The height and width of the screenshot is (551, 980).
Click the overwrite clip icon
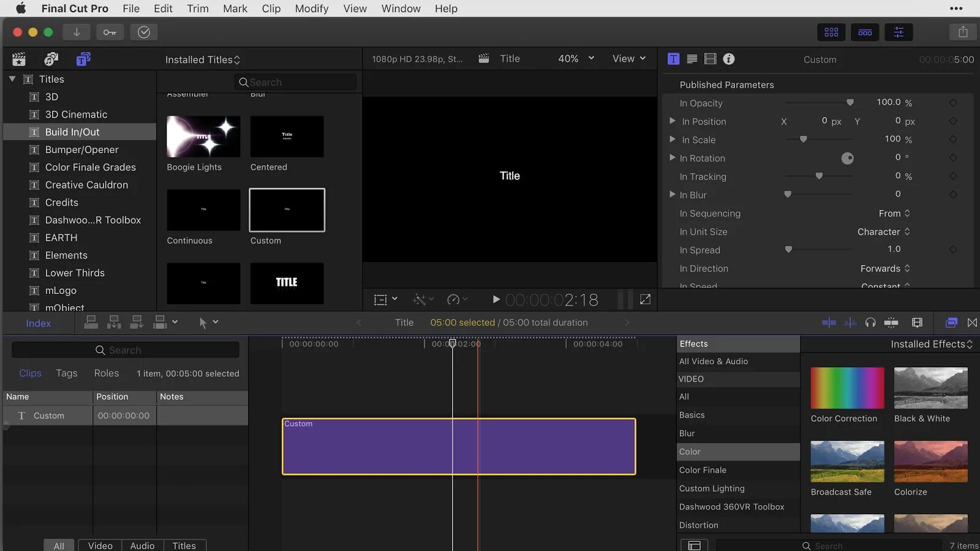(x=160, y=322)
